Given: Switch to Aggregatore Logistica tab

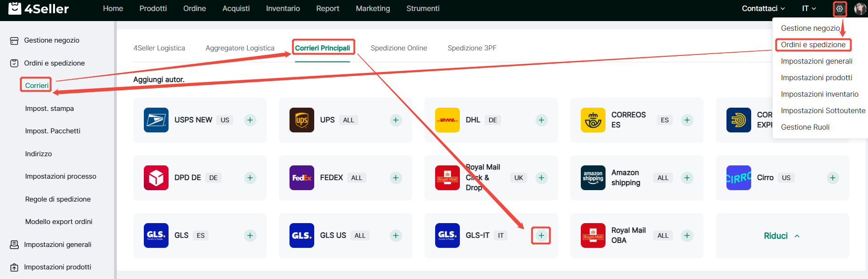Looking at the screenshot, I should click(x=240, y=48).
